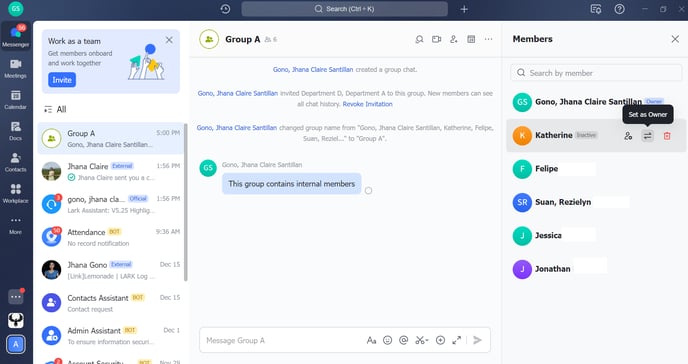Image resolution: width=688 pixels, height=364 pixels.
Task: Click the send message arrow
Action: (x=478, y=340)
